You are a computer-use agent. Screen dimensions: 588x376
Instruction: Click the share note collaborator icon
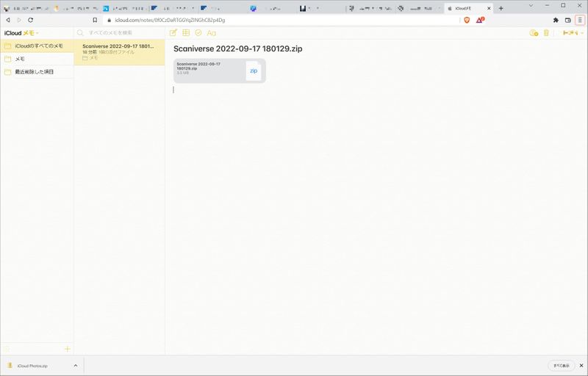point(534,33)
